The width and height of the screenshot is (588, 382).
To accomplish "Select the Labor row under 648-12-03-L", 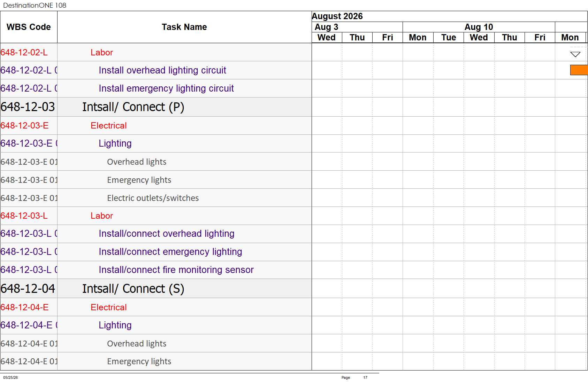I will click(102, 216).
